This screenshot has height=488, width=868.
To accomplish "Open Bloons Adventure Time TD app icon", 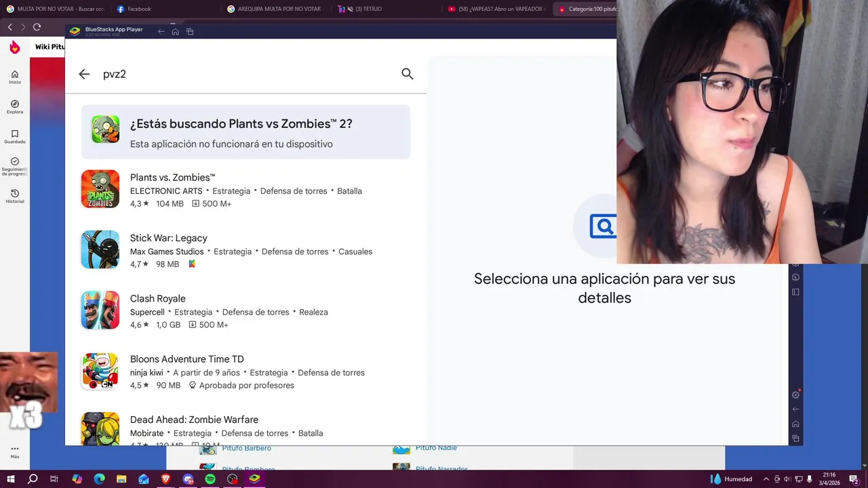I will pos(100,371).
